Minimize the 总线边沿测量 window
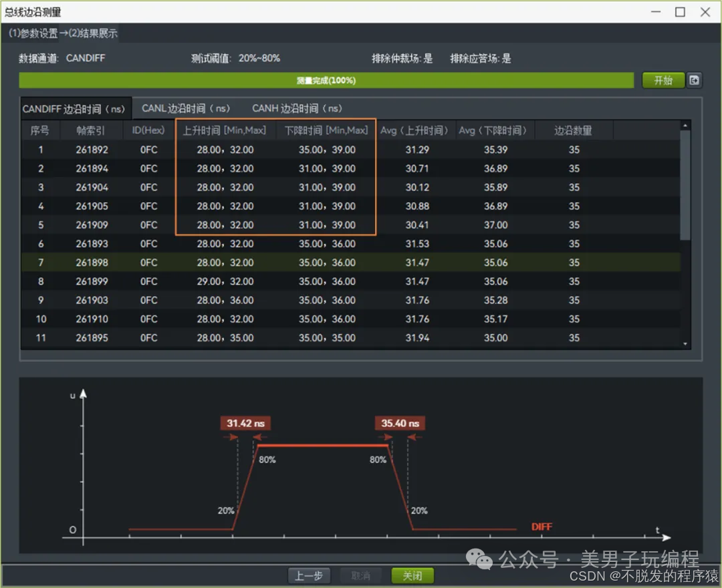 (x=655, y=11)
